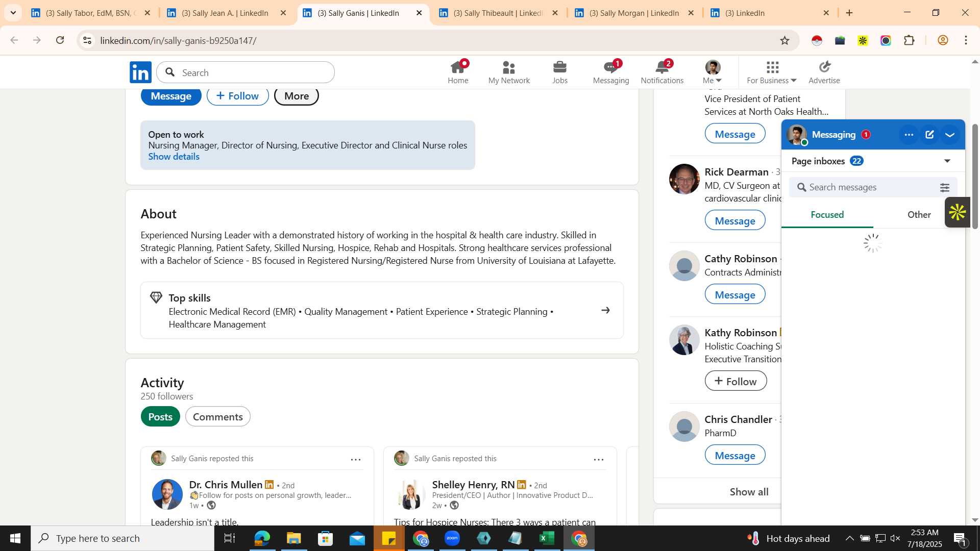Open Zoom from the taskbar
The height and width of the screenshot is (551, 980).
coord(452,538)
